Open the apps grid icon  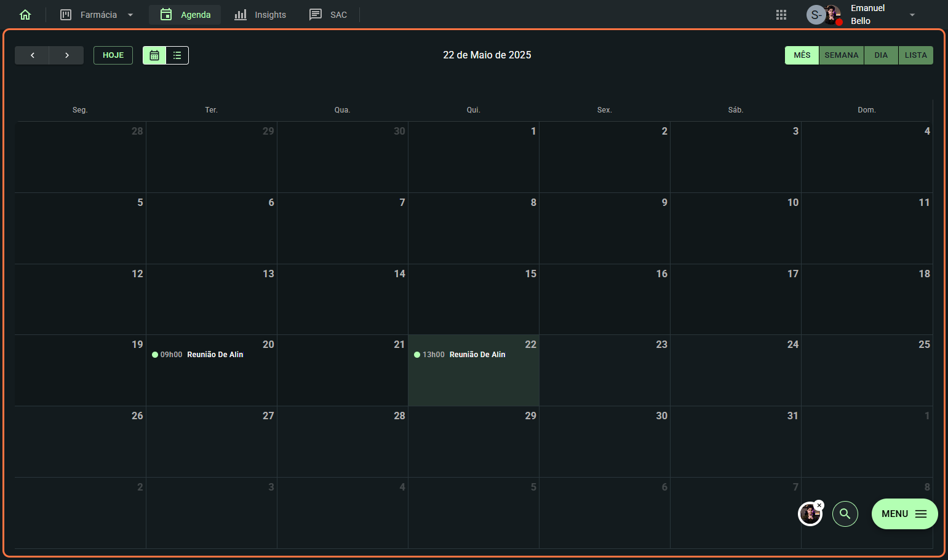pos(781,15)
